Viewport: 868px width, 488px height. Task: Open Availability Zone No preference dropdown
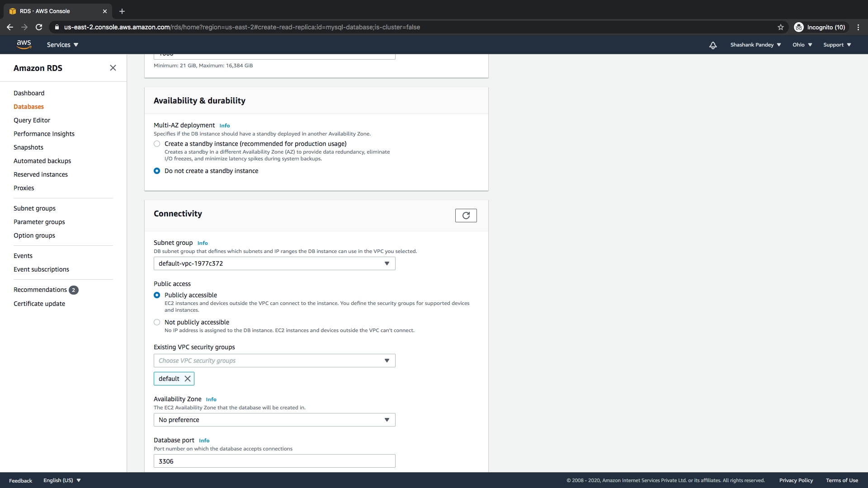[x=274, y=420]
